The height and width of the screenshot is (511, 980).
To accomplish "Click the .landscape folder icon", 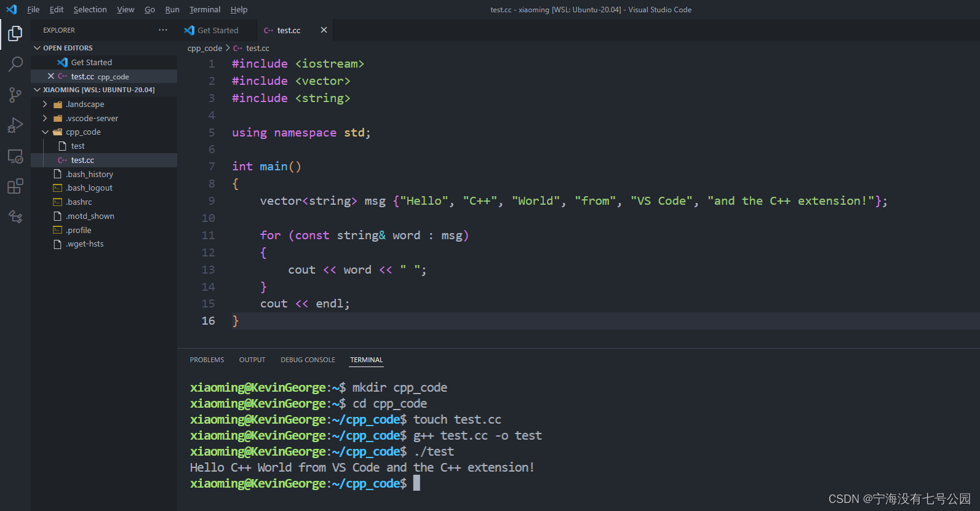I will click(58, 105).
